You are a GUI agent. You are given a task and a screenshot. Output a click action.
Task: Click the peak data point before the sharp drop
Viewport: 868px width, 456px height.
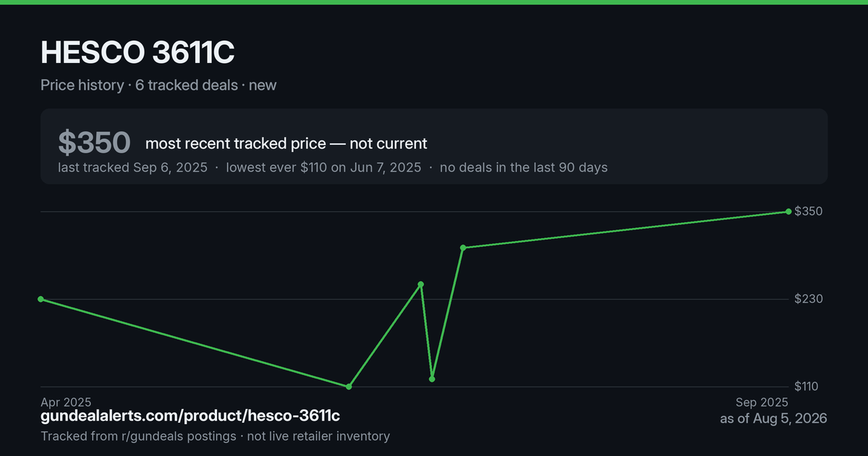(x=421, y=284)
